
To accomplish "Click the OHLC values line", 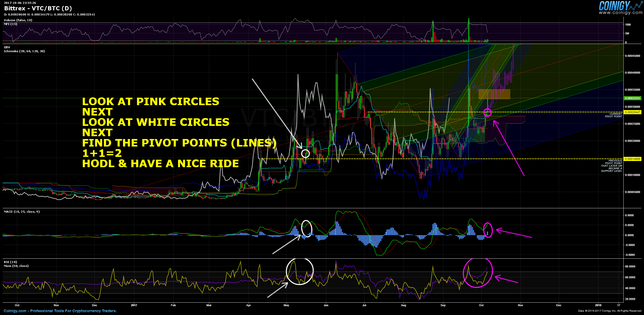I will pos(49,14).
